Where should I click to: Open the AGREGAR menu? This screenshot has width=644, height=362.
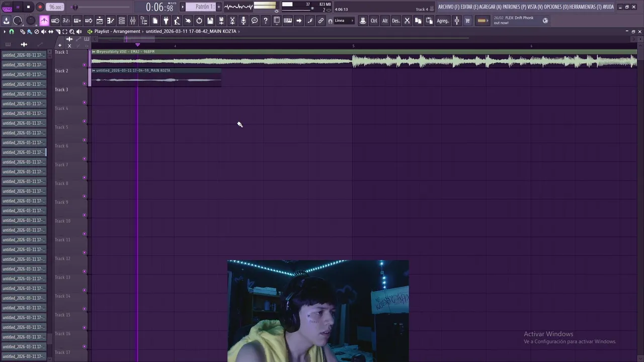pyautogui.click(x=491, y=7)
